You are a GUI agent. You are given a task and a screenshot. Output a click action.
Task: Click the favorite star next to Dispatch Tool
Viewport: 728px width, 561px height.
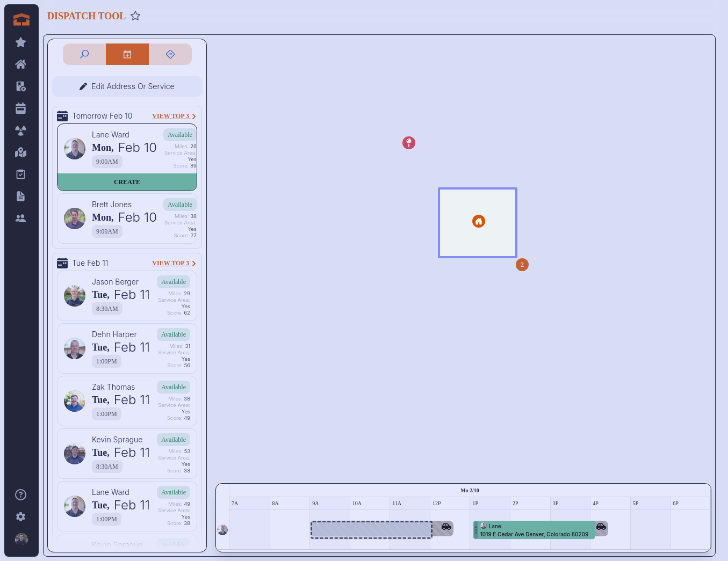pyautogui.click(x=135, y=16)
